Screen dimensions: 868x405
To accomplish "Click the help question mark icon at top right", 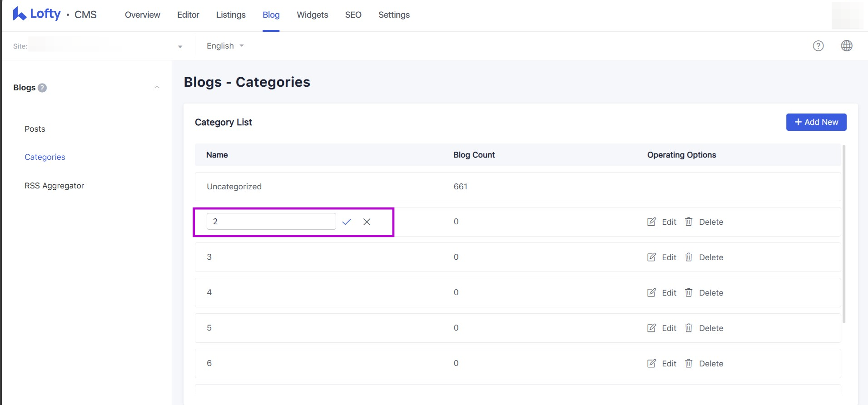I will click(x=818, y=46).
